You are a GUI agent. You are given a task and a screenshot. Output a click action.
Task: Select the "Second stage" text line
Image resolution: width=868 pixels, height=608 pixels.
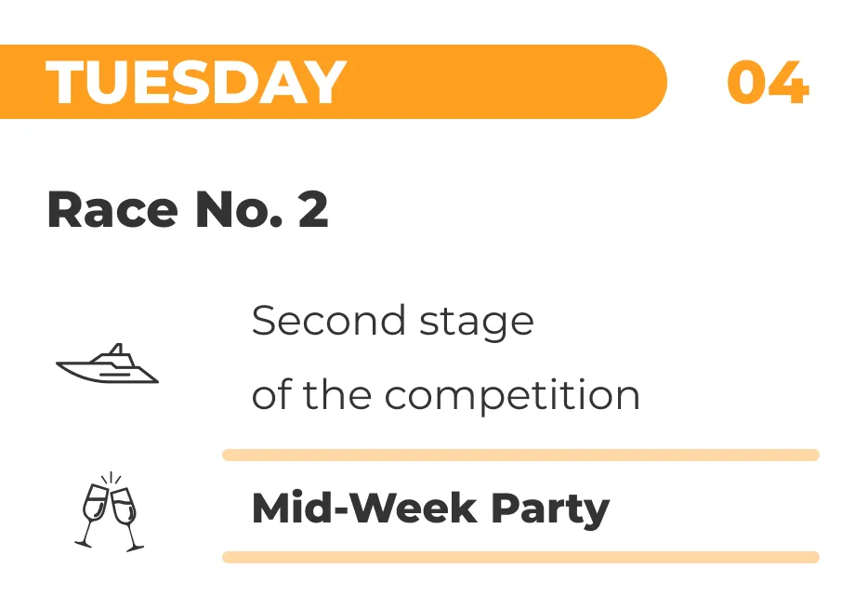click(x=392, y=322)
